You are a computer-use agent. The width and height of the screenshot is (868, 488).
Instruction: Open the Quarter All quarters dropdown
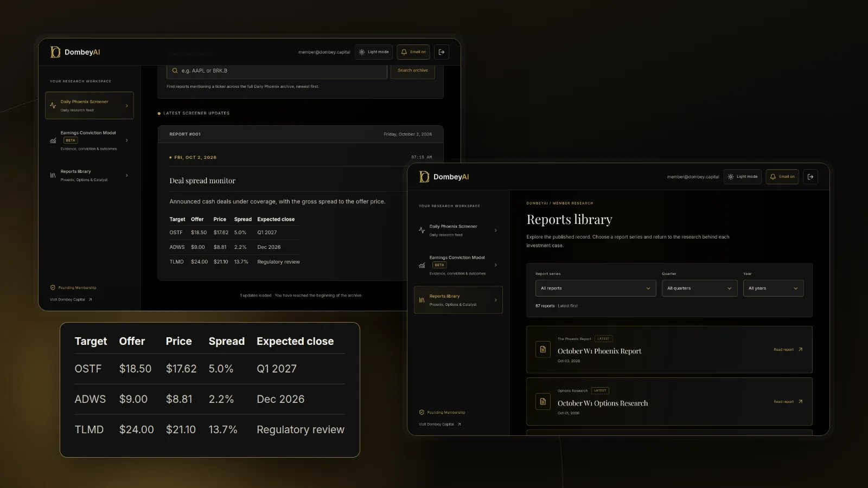(700, 288)
